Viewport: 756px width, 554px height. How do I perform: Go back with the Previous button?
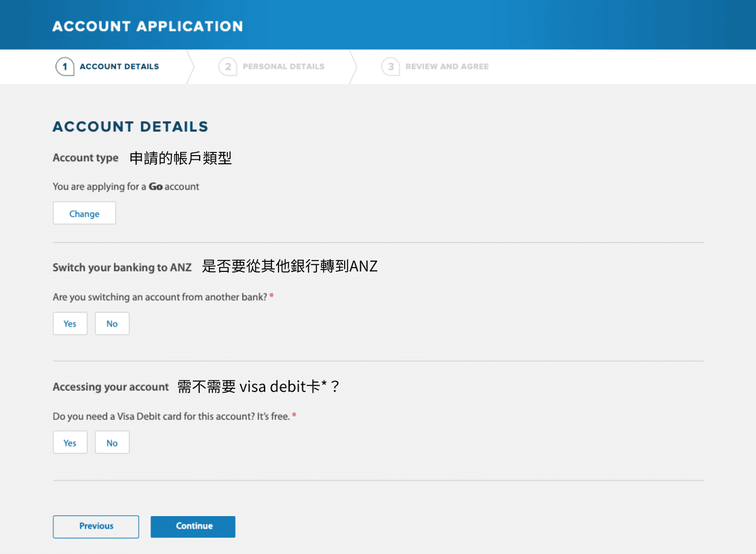point(96,526)
